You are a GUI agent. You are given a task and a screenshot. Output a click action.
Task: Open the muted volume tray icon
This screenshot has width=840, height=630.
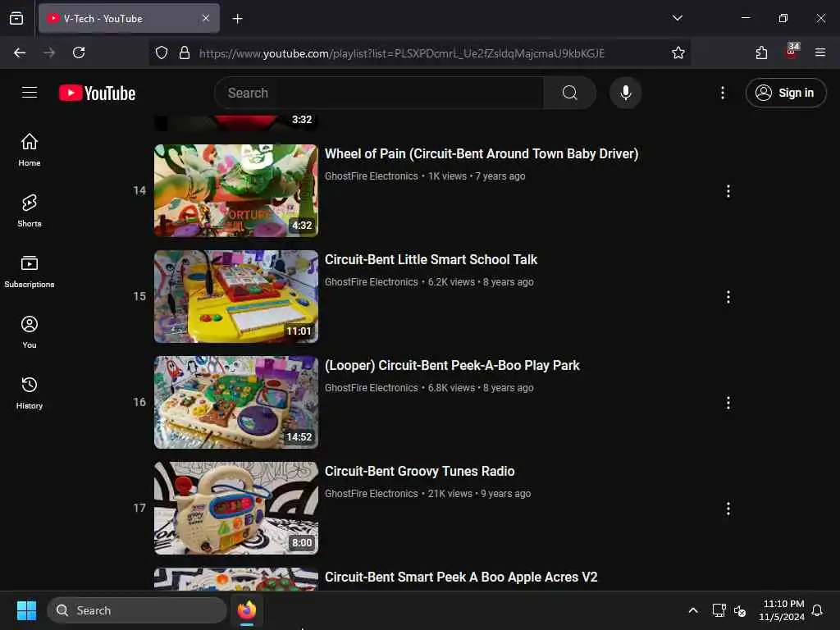740,610
